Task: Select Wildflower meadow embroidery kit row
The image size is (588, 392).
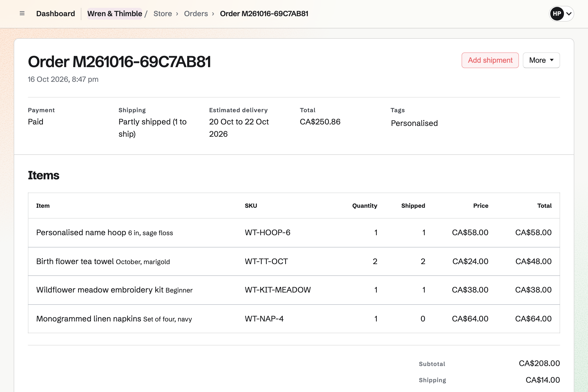Action: tap(294, 290)
